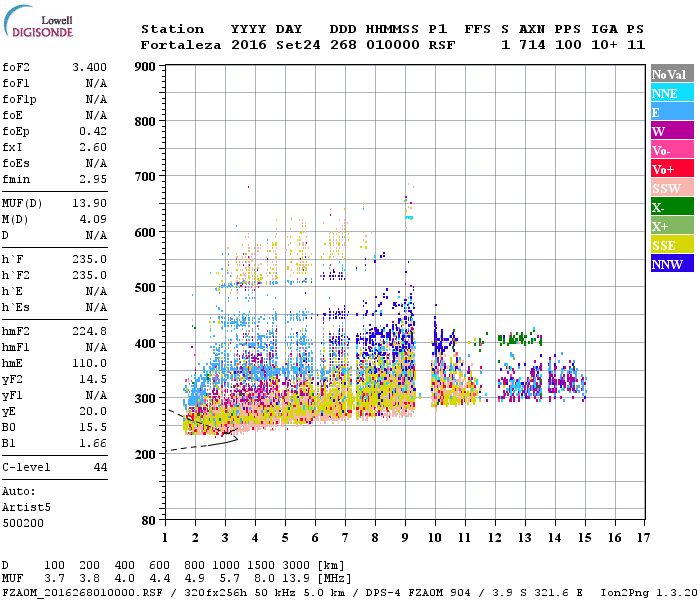Click the Artist5 auto-scaling label

26,508
